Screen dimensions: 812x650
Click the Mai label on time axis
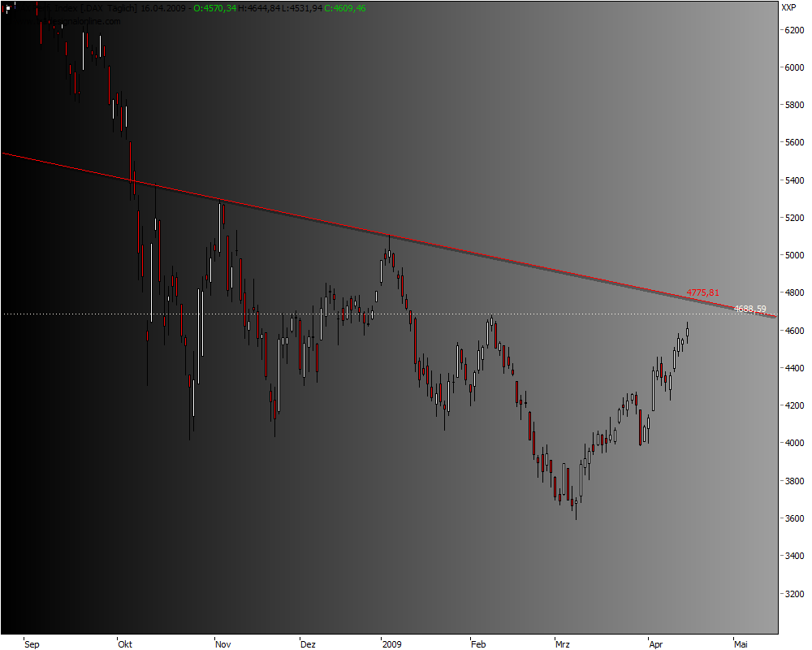click(742, 643)
